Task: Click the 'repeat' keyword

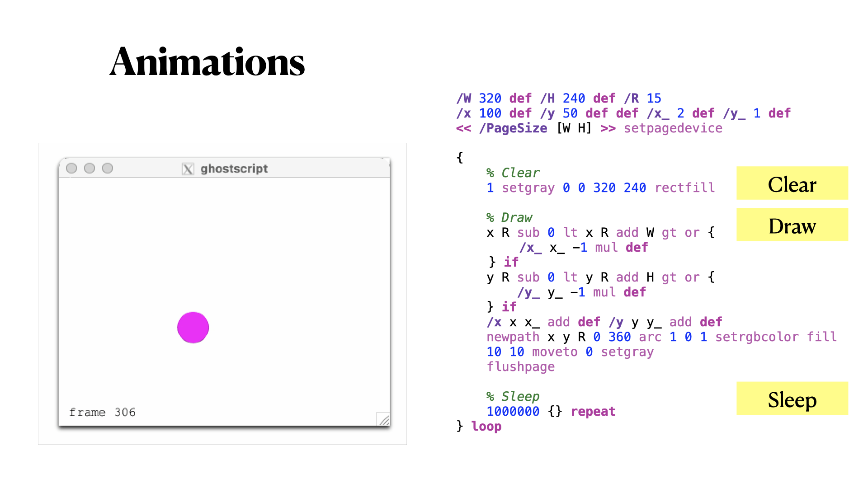Action: point(593,411)
